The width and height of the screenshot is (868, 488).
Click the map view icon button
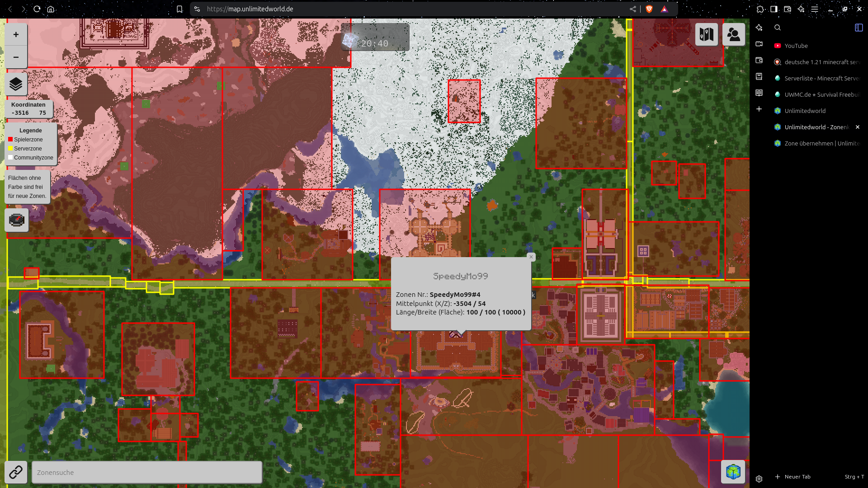click(x=707, y=34)
